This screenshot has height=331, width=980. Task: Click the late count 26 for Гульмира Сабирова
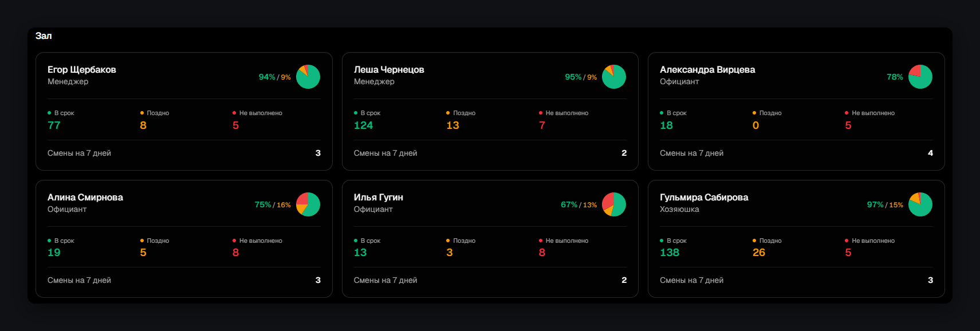coord(759,253)
